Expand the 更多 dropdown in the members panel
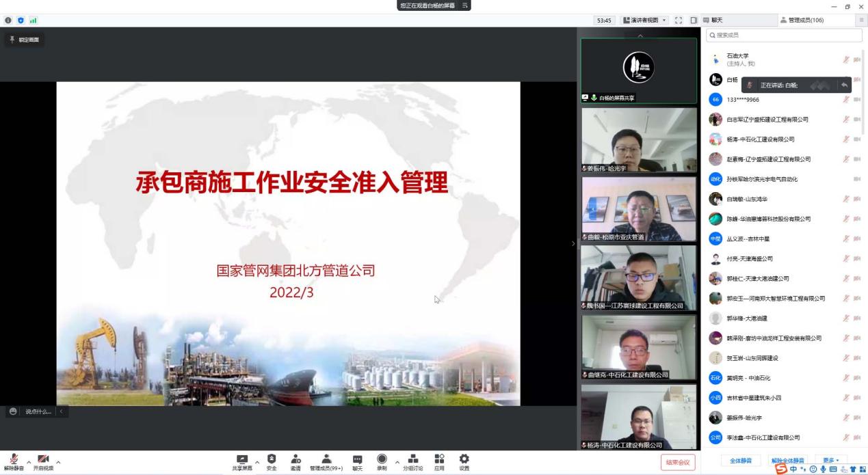This screenshot has width=868, height=475. [831, 461]
